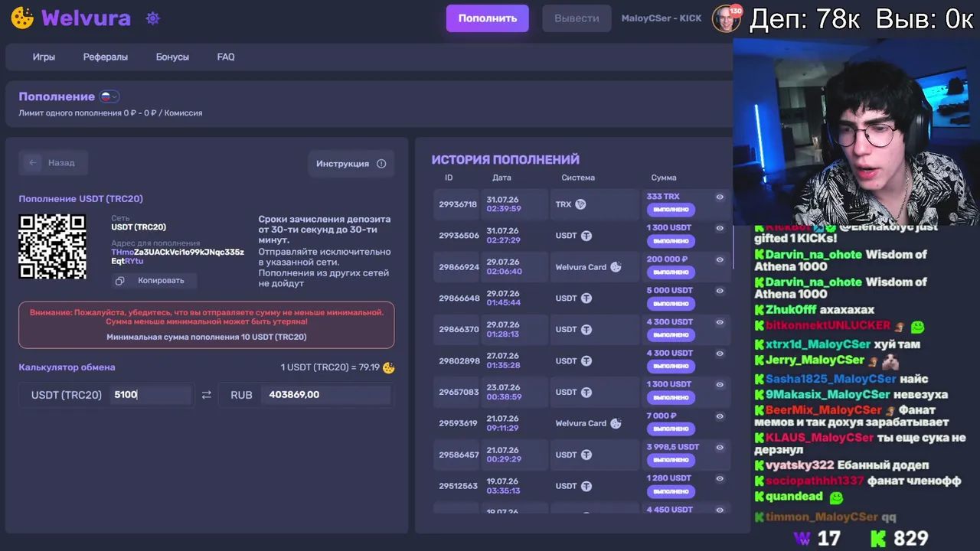Viewport: 980px width, 551px height.
Task: Click the TRX coin icon in row 29936718
Action: tap(580, 204)
